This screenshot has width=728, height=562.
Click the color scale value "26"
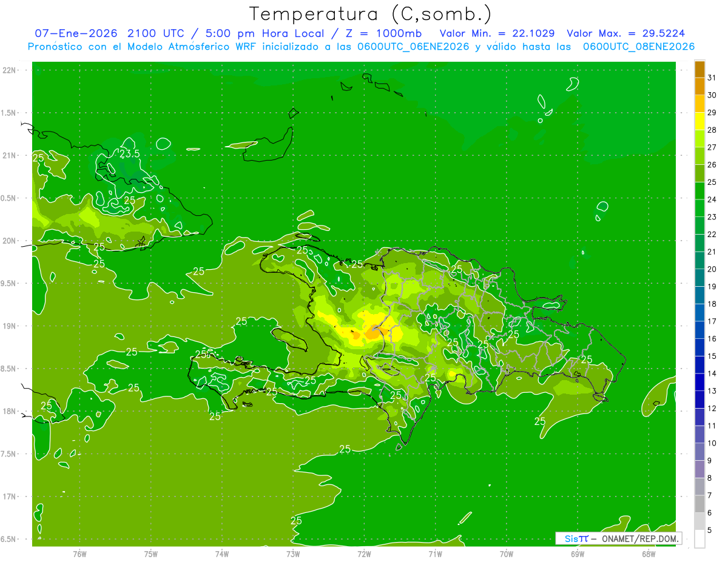point(712,164)
